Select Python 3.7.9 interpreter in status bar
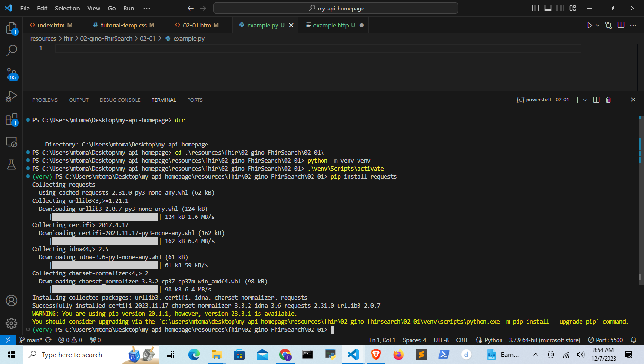Screen dimensions: 644x364 coord(545,340)
